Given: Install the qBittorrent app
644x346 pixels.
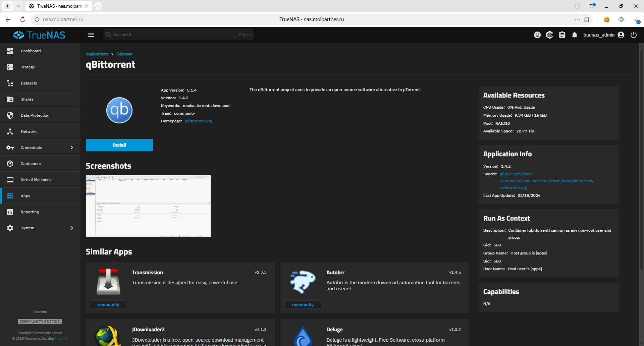Looking at the screenshot, I should (x=119, y=145).
